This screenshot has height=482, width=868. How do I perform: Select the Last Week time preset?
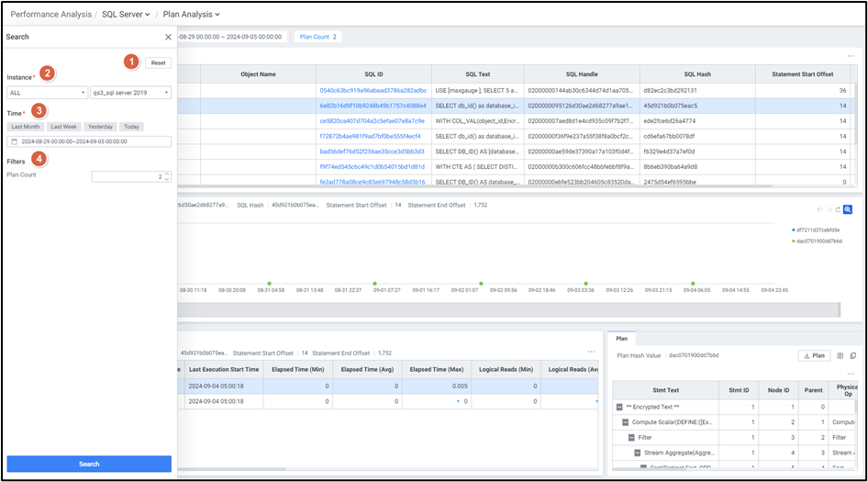pos(64,127)
